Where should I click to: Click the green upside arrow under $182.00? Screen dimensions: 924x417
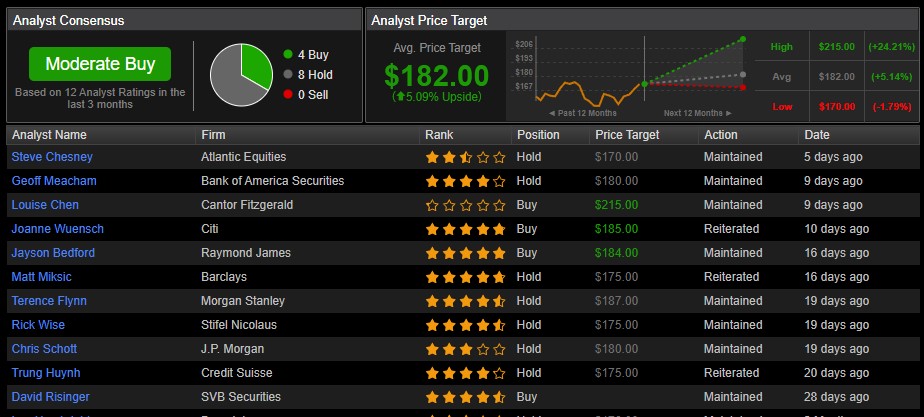(401, 97)
